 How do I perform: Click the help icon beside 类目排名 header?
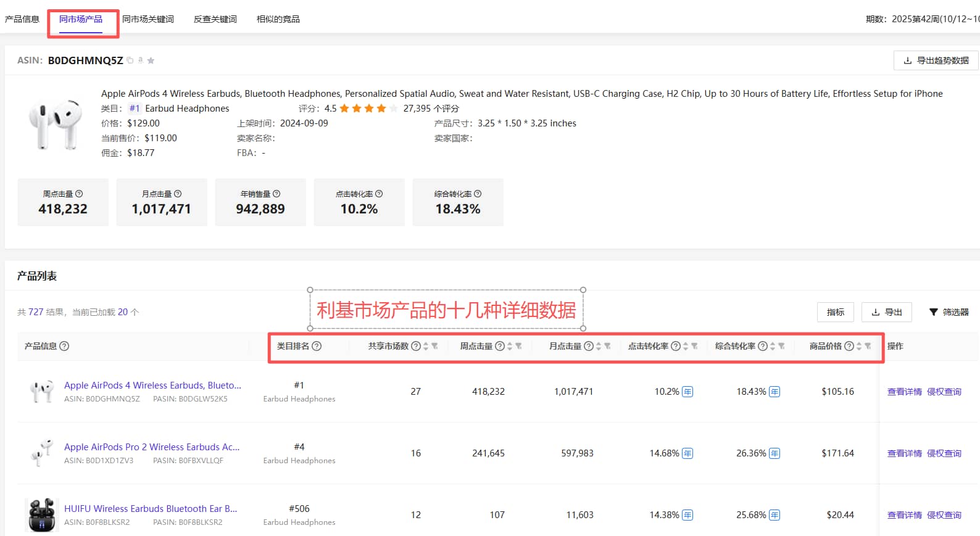(317, 346)
